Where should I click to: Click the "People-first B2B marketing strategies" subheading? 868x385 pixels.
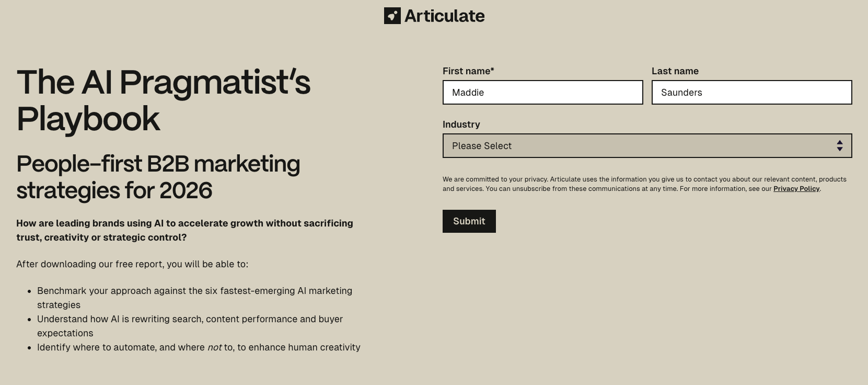[x=158, y=177]
